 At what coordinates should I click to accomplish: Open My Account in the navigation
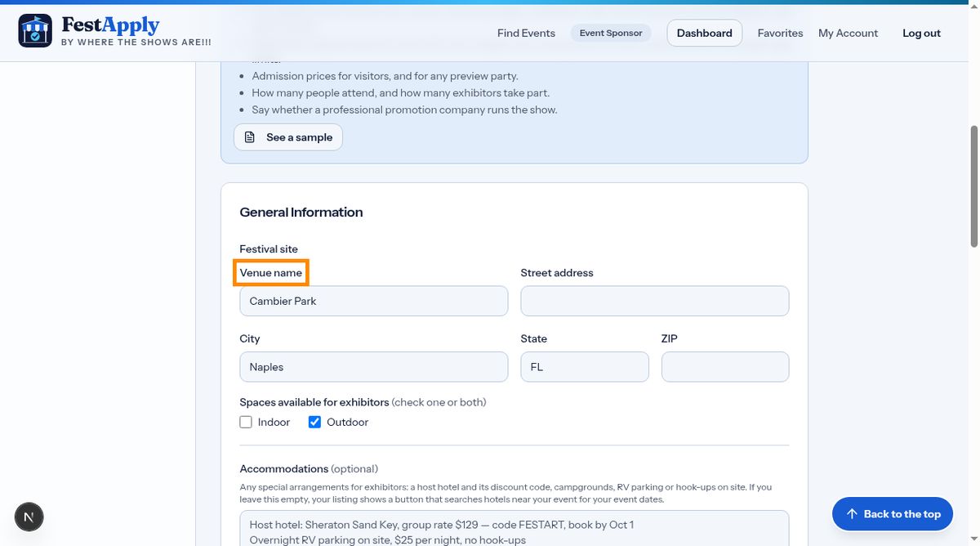click(848, 34)
